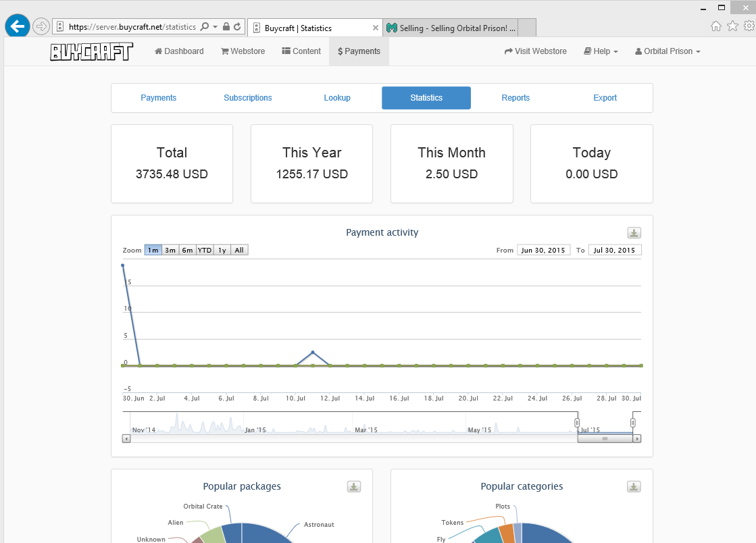
Task: Select the All zoom range
Action: 239,250
